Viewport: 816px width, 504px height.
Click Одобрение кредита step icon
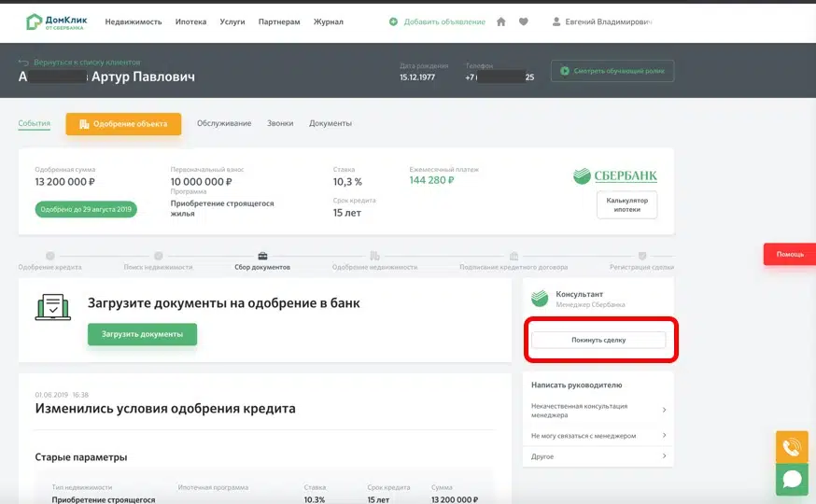point(50,256)
